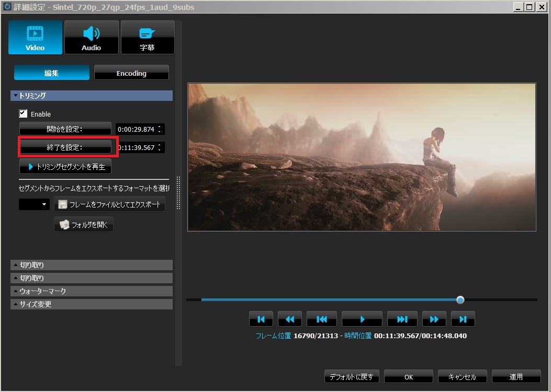Switch to the Encoding sub-tab

click(x=131, y=73)
